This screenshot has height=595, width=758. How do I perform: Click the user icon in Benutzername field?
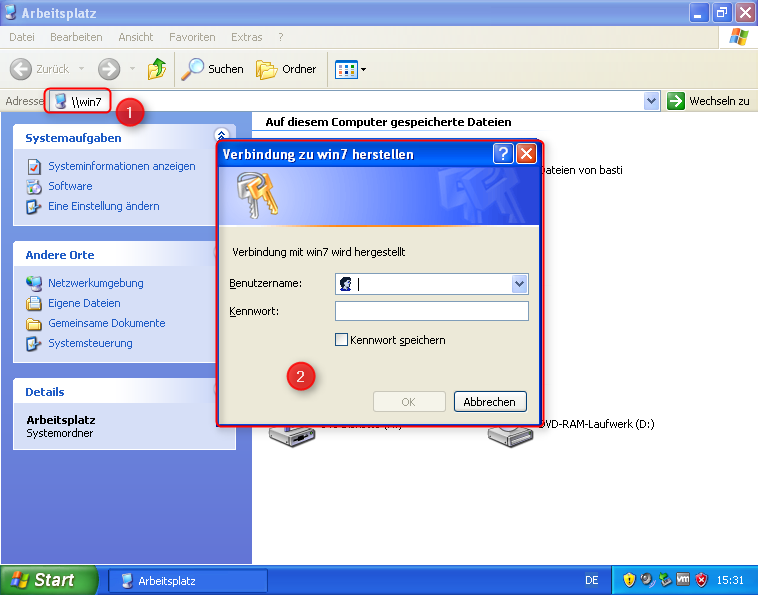tap(346, 284)
